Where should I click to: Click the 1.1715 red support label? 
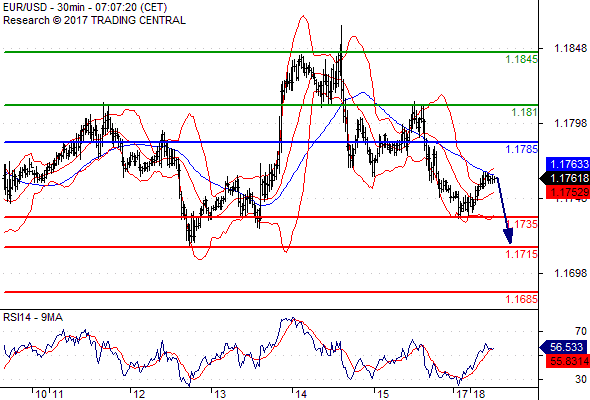point(521,254)
